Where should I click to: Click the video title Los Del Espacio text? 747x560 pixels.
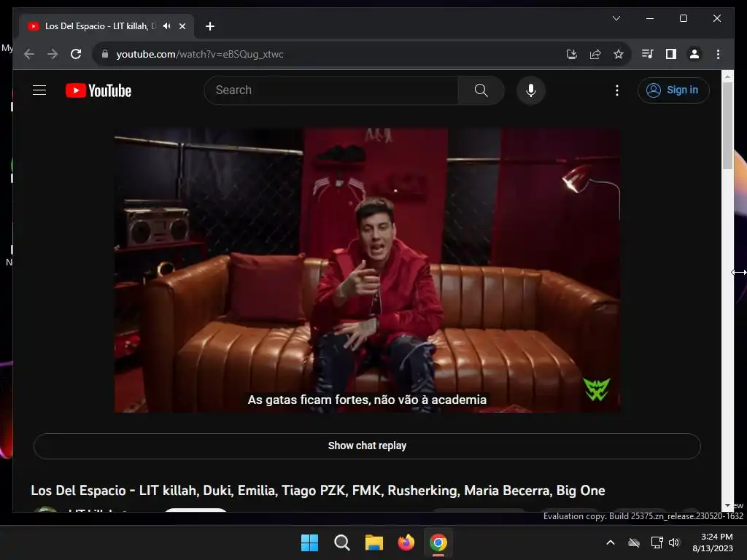[318, 491]
